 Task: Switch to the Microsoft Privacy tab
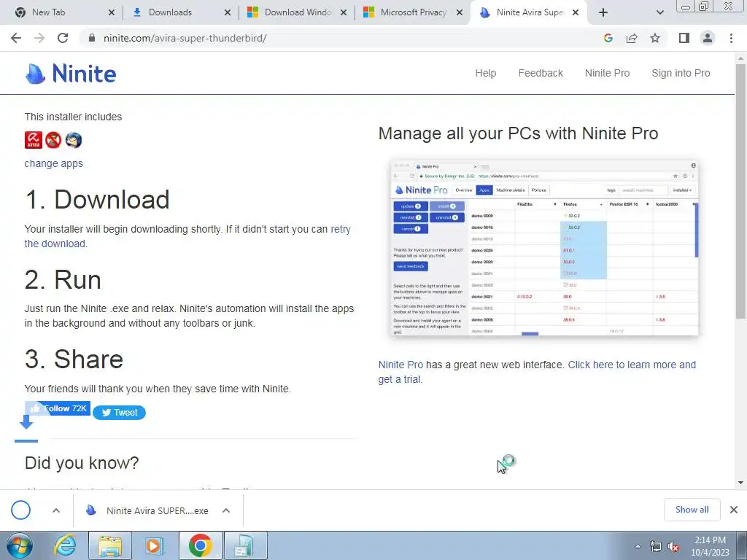click(x=413, y=12)
